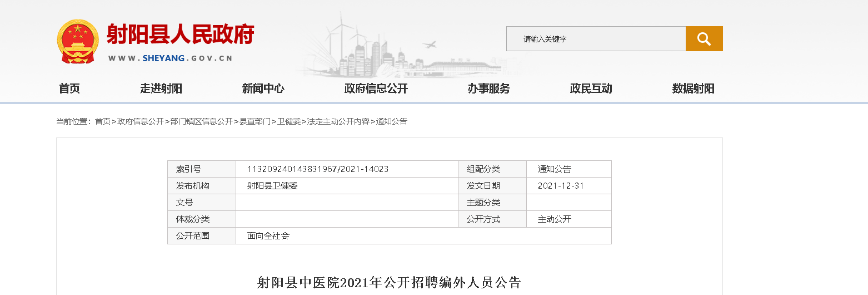Viewport: 868px width, 295px height.
Task: Open the 数据射阳 navigation item
Action: [693, 88]
